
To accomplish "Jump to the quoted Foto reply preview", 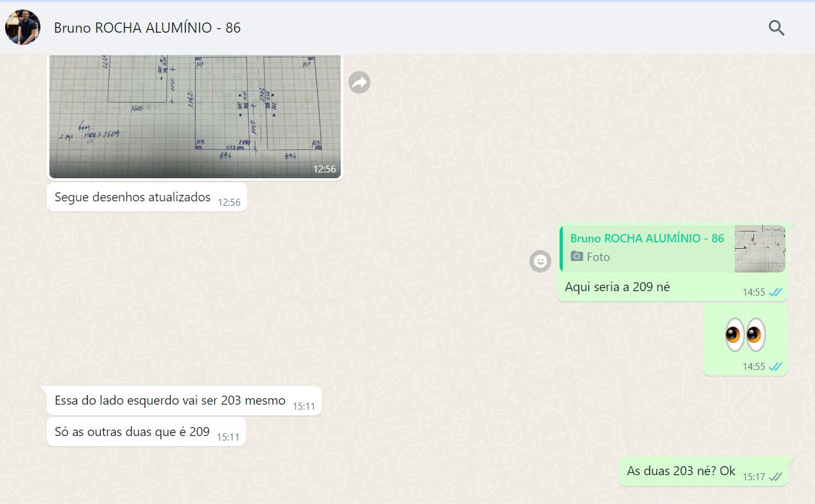I will (672, 249).
